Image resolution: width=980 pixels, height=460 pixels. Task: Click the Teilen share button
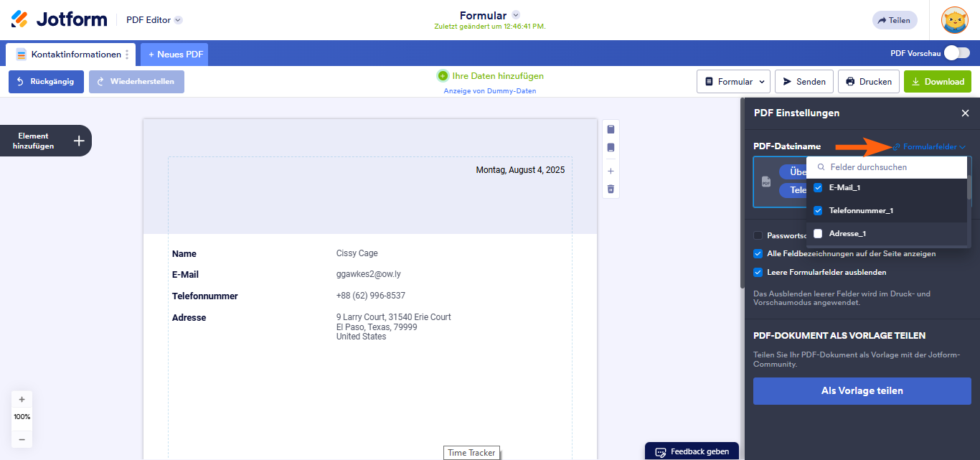(895, 20)
